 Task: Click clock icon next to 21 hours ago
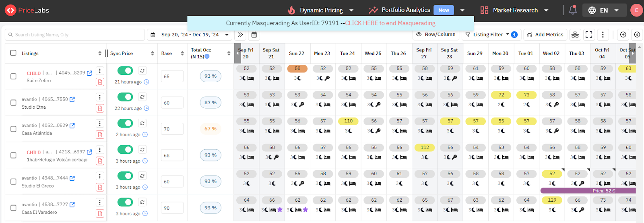(x=147, y=82)
